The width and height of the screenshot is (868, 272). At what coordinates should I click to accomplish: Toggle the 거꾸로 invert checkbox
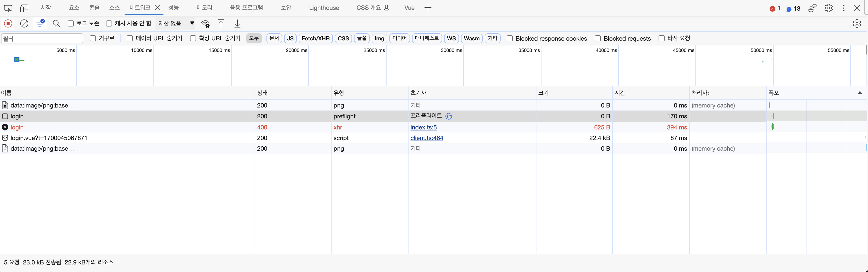point(93,38)
